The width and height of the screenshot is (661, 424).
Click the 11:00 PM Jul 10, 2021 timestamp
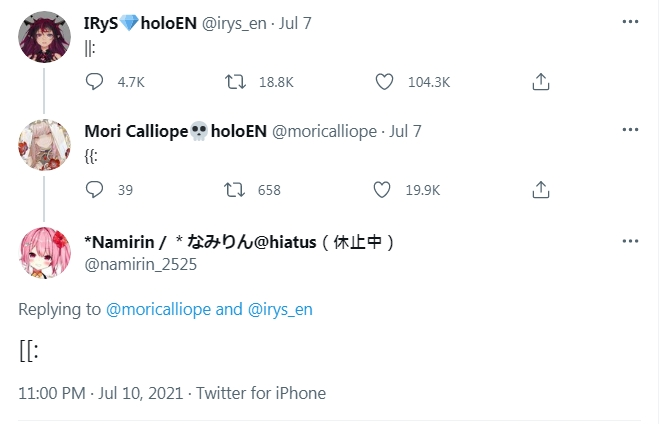pyautogui.click(x=100, y=393)
